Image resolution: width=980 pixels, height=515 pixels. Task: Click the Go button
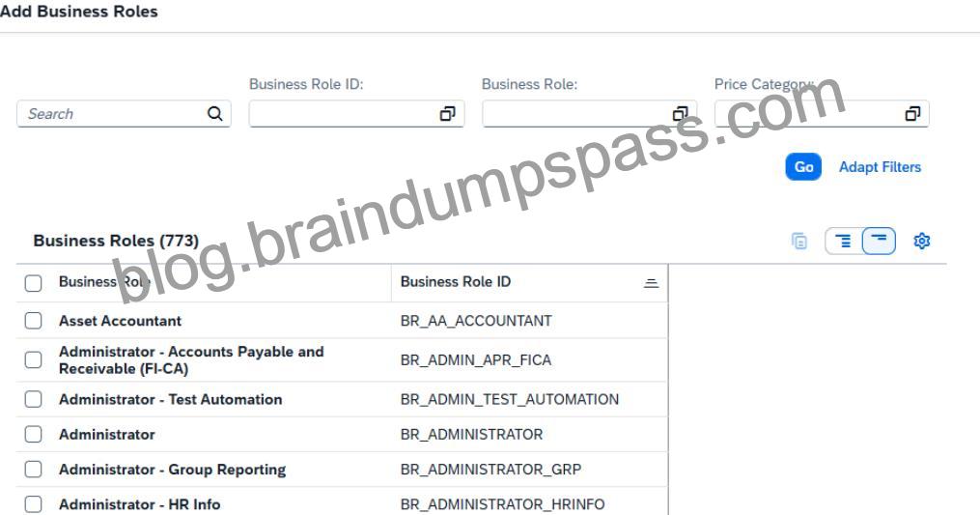pos(803,166)
